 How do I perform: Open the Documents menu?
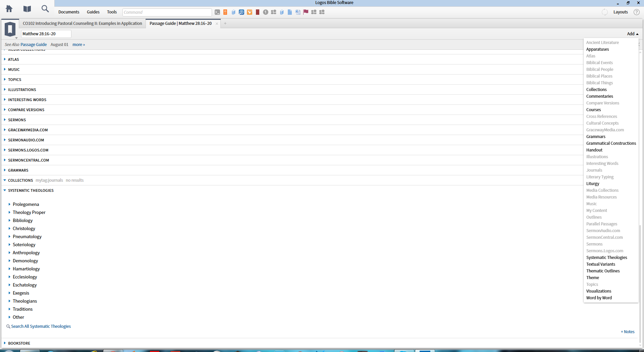tap(69, 12)
